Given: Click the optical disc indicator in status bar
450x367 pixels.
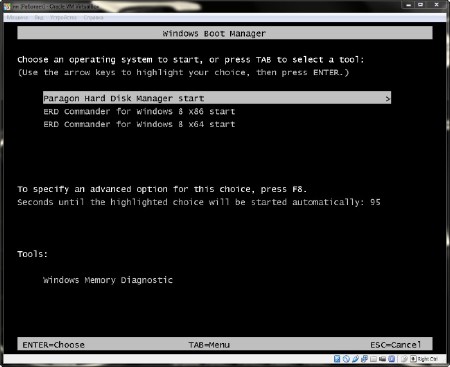Looking at the screenshot, I should pos(346,359).
